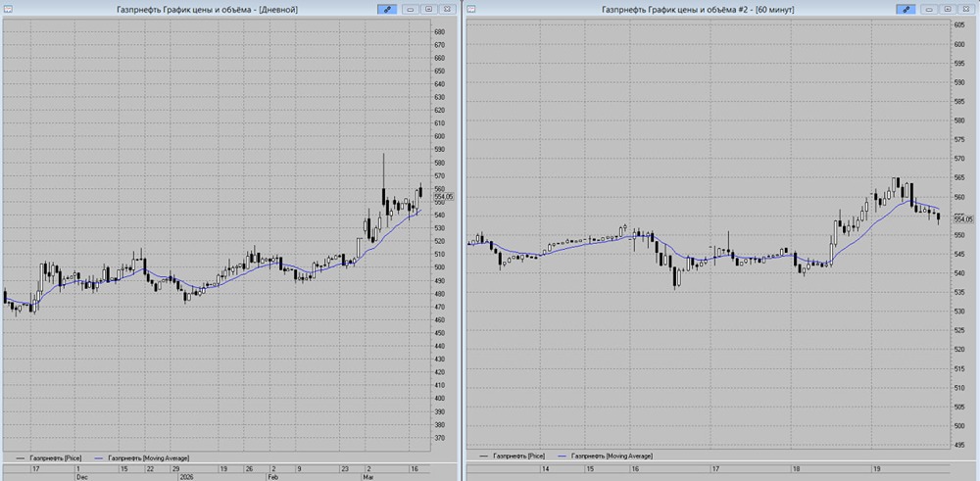Select the Газпрнефть [Price] legend in the Дневной window

pyautogui.click(x=48, y=457)
